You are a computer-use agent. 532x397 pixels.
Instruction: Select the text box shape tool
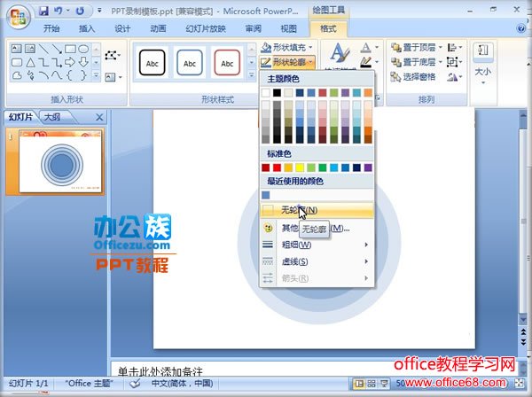point(16,49)
